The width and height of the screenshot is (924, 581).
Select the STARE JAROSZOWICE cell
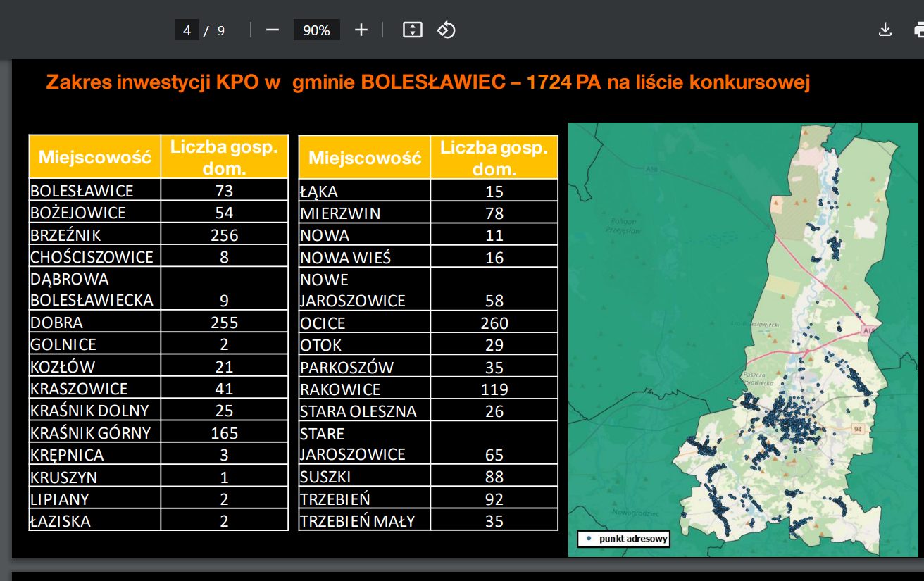tap(364, 443)
